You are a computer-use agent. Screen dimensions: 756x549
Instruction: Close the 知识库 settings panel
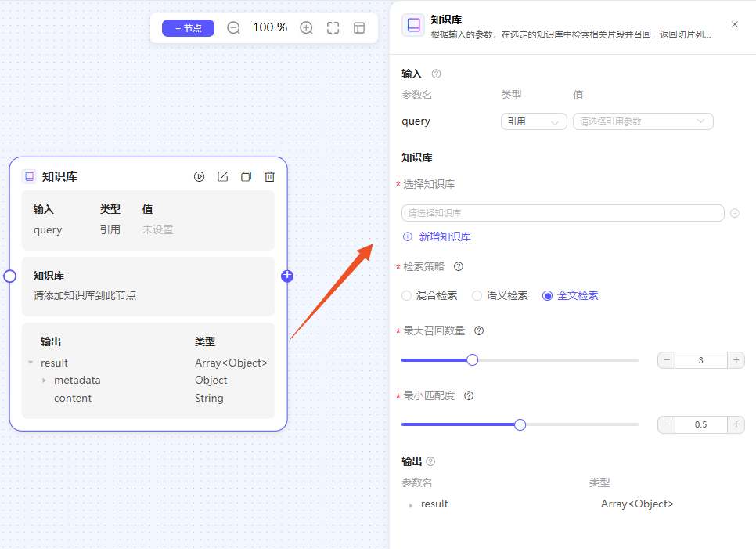pyautogui.click(x=735, y=24)
